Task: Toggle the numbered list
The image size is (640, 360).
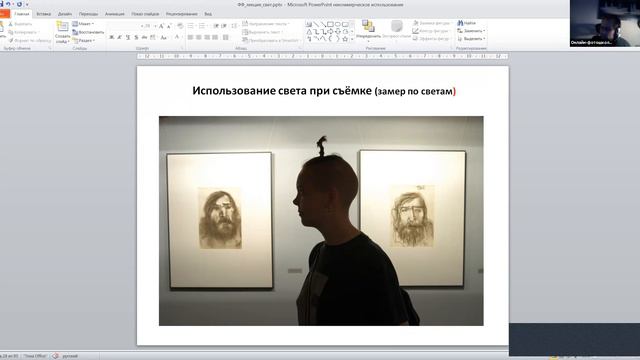Action: (202, 26)
